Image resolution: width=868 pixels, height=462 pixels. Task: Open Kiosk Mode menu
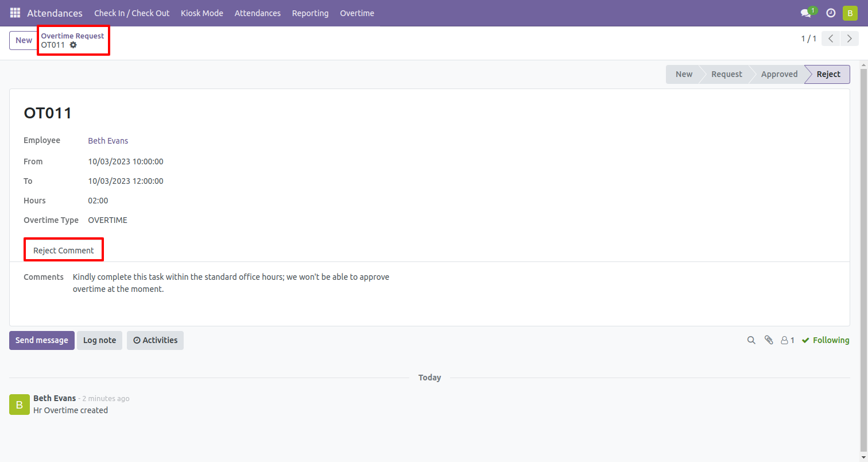pyautogui.click(x=201, y=13)
